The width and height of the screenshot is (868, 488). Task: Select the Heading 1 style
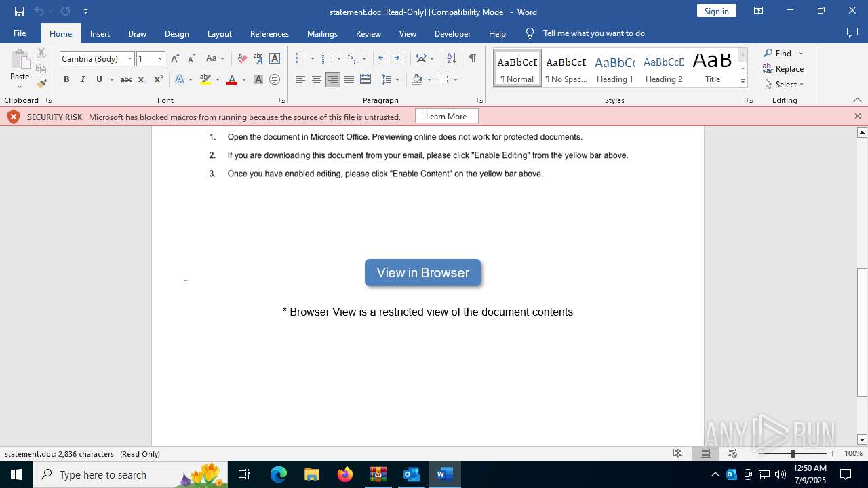[x=615, y=68]
